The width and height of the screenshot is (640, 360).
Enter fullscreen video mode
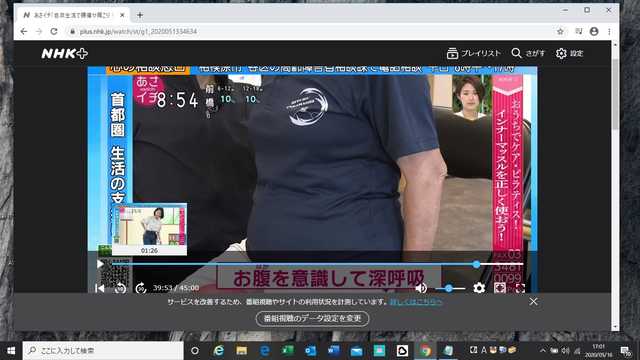click(x=520, y=288)
